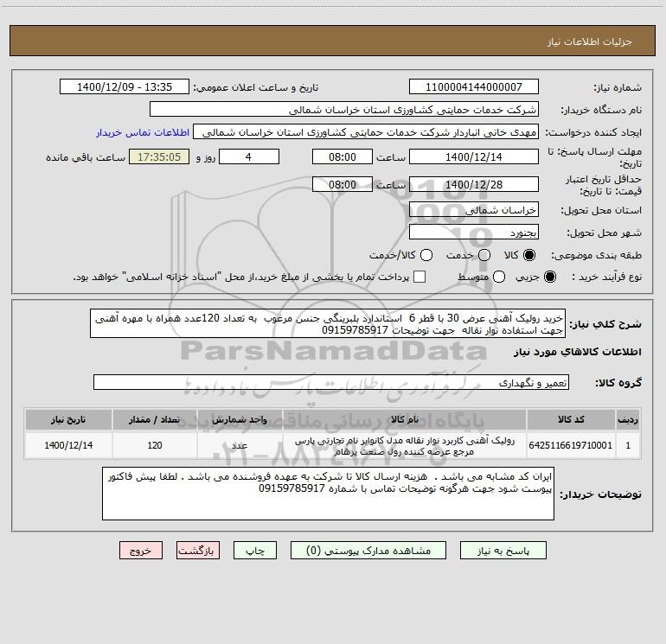The image size is (666, 644).
Task: Click the خروج exit button
Action: tap(141, 551)
